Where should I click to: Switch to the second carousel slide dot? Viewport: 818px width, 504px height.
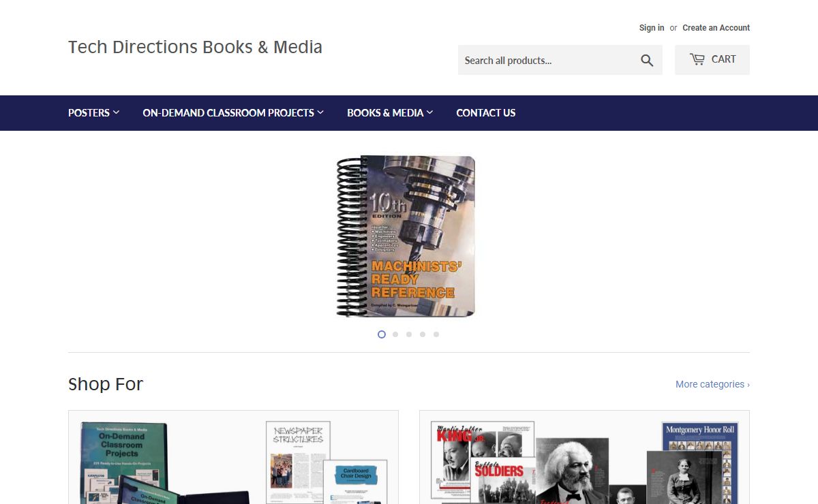(395, 334)
